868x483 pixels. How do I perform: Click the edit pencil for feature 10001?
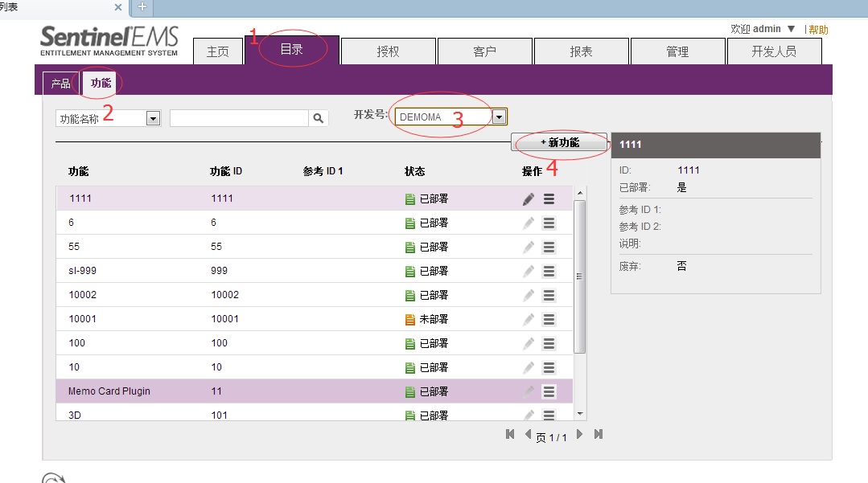(x=529, y=319)
